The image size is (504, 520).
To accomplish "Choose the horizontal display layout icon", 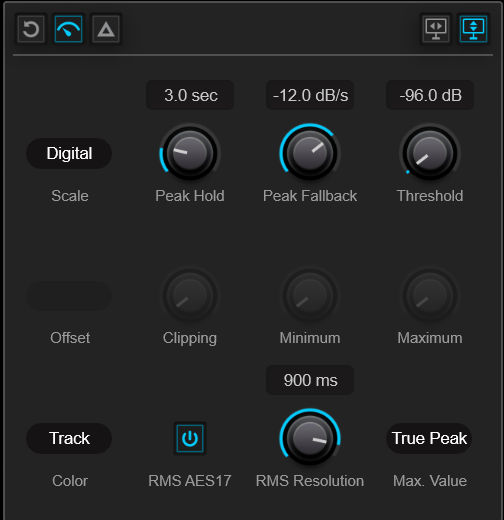I will click(x=436, y=29).
